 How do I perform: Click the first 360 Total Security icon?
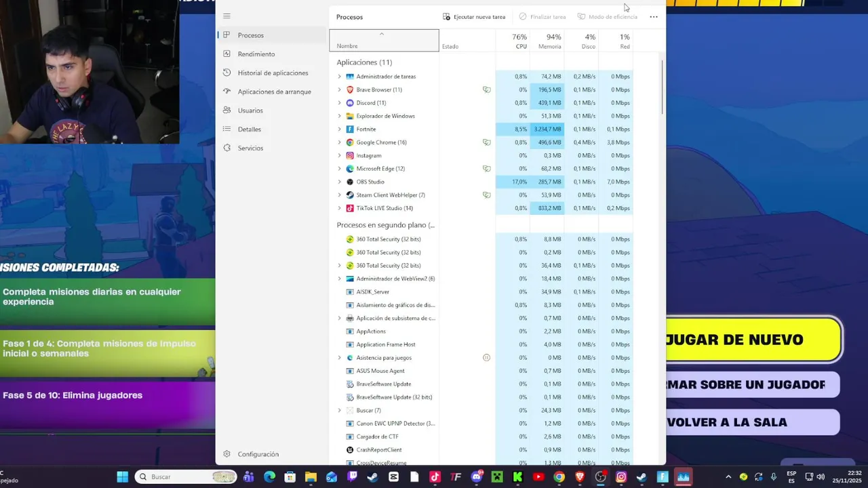350,239
